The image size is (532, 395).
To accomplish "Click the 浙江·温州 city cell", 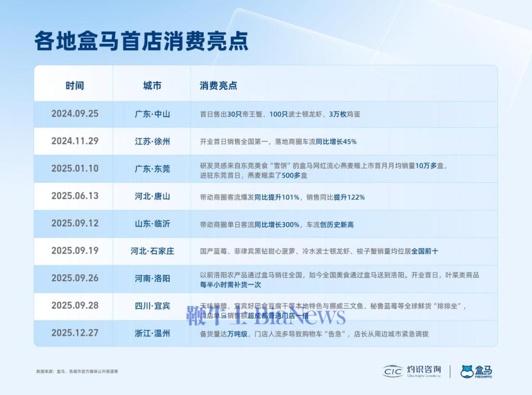I will pos(153,334).
